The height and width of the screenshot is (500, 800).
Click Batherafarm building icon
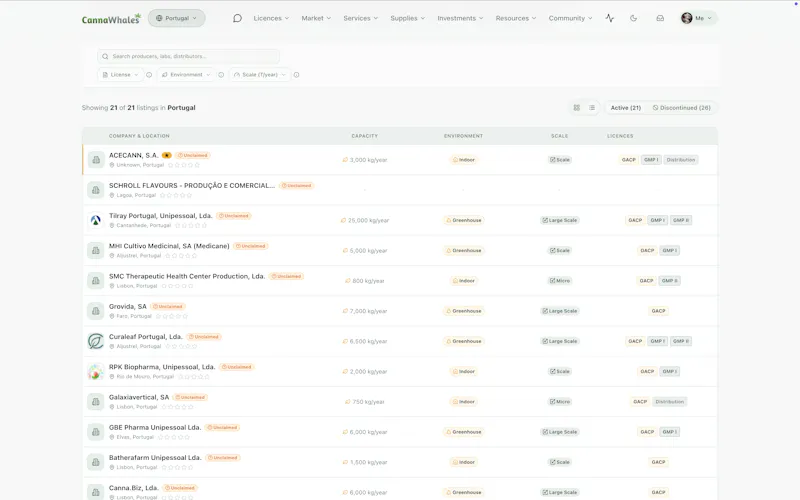[95, 462]
